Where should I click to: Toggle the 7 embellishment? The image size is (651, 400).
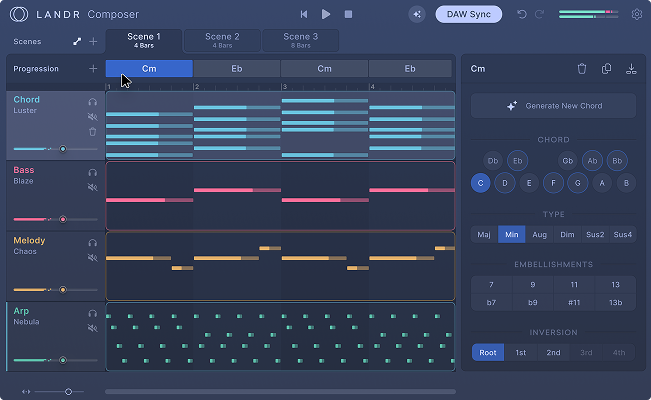click(492, 285)
